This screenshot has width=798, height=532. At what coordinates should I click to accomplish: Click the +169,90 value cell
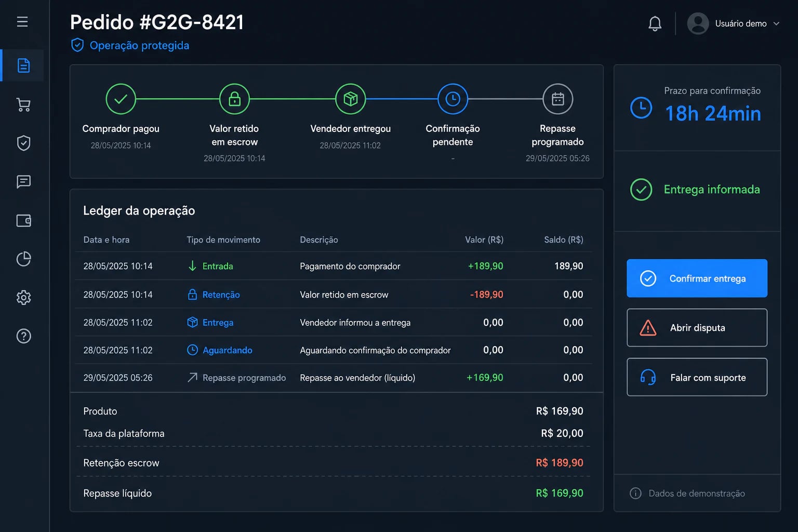tap(485, 378)
